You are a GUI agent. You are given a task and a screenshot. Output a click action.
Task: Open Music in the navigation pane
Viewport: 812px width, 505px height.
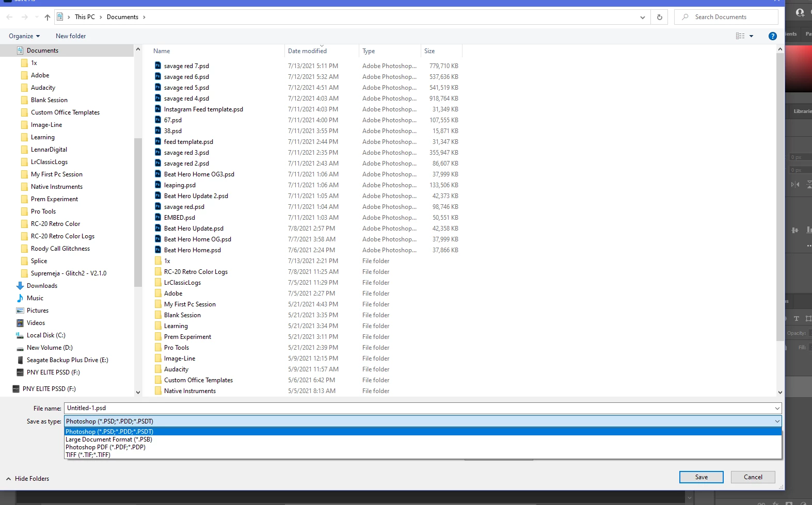coord(35,298)
